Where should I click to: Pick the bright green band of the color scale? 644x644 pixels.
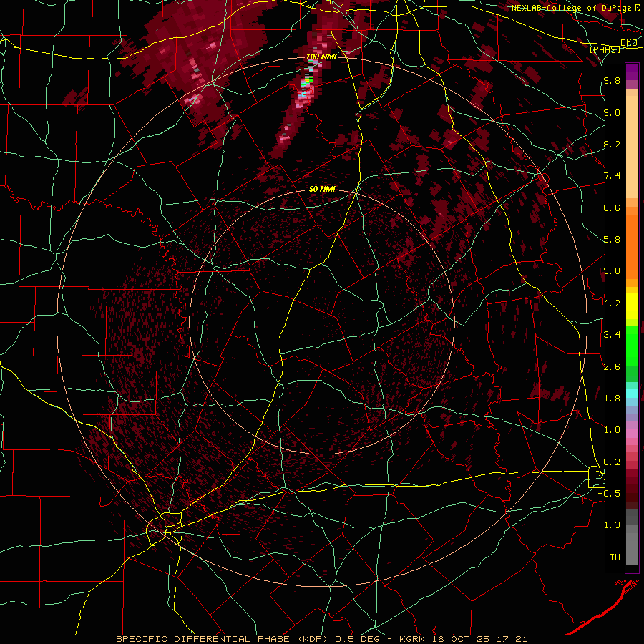coord(632,345)
